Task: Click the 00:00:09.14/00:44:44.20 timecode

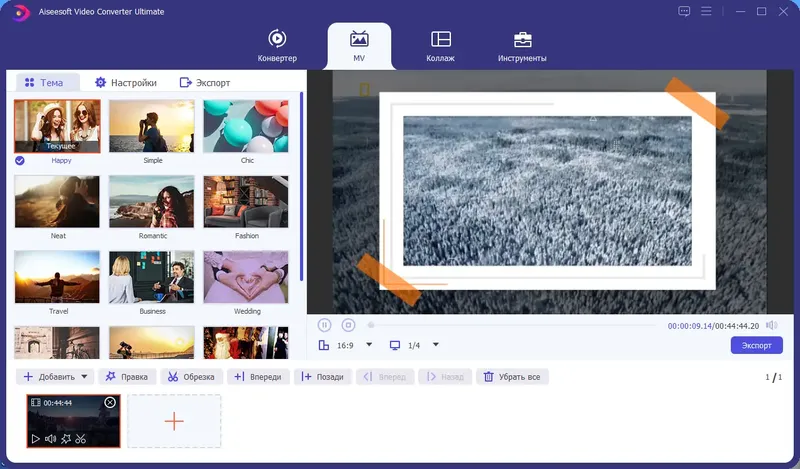Action: [x=713, y=326]
